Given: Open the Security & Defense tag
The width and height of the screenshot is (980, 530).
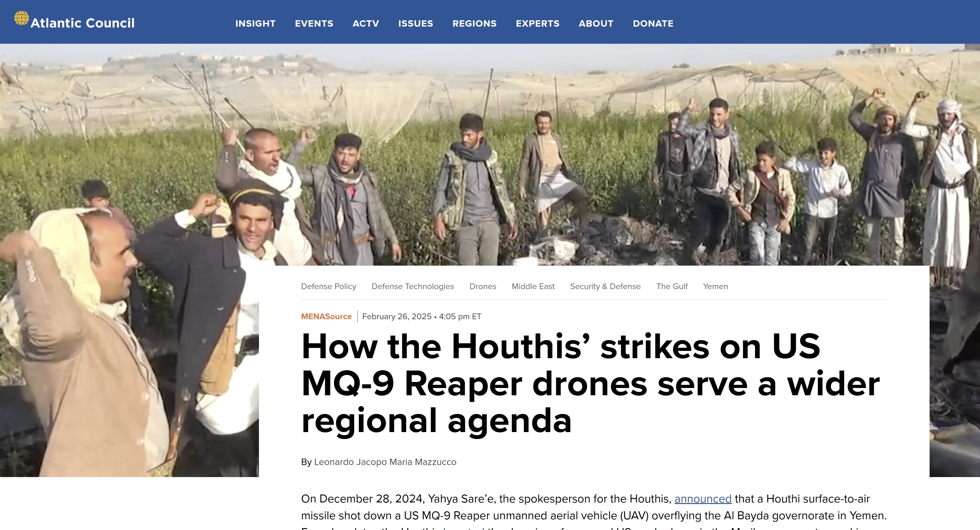Looking at the screenshot, I should 605,286.
